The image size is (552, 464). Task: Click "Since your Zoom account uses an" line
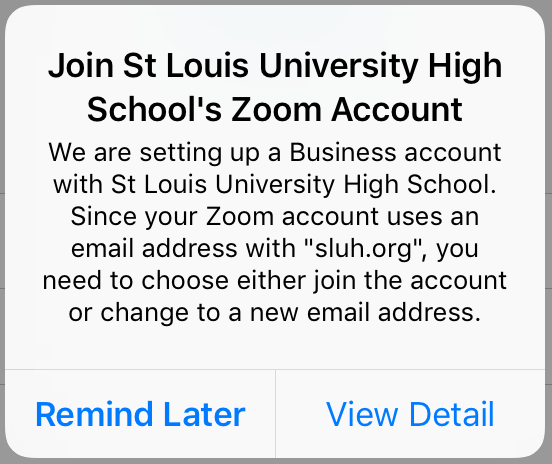coord(275,216)
